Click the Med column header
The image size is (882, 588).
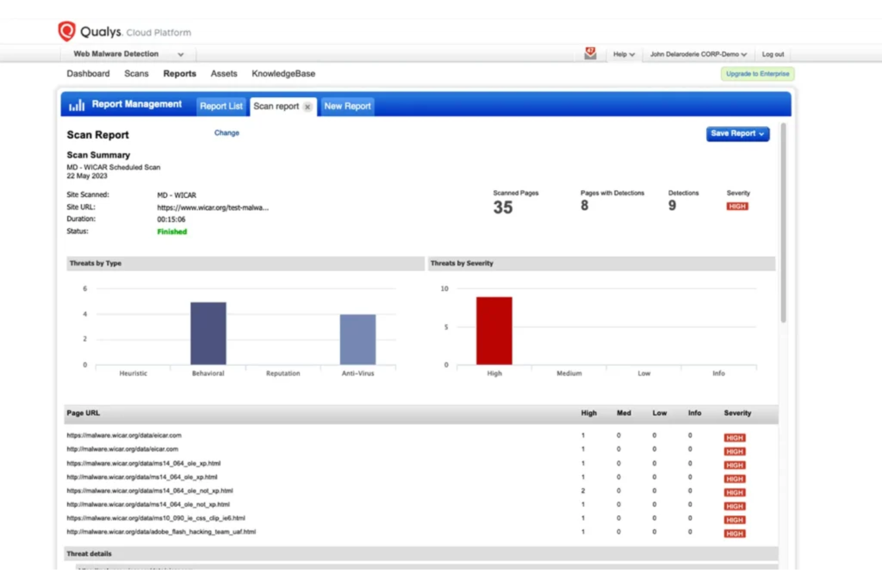(624, 413)
